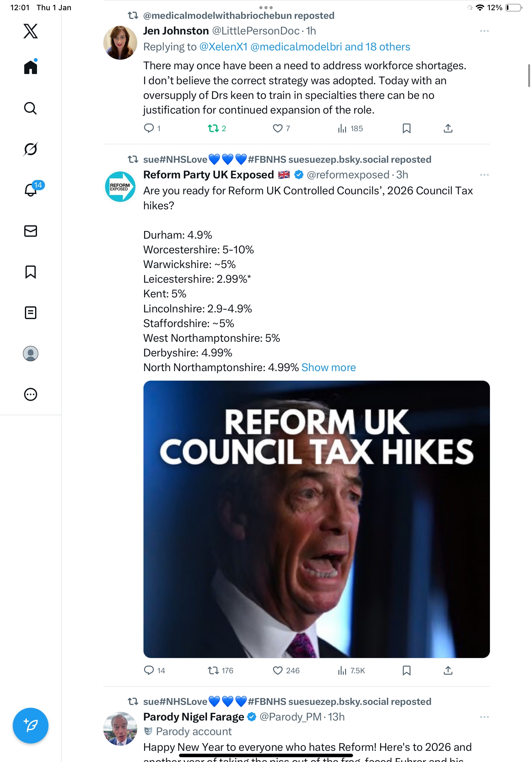Undo repost on Jen Johnston's post
The image size is (532, 762).
[x=213, y=129]
